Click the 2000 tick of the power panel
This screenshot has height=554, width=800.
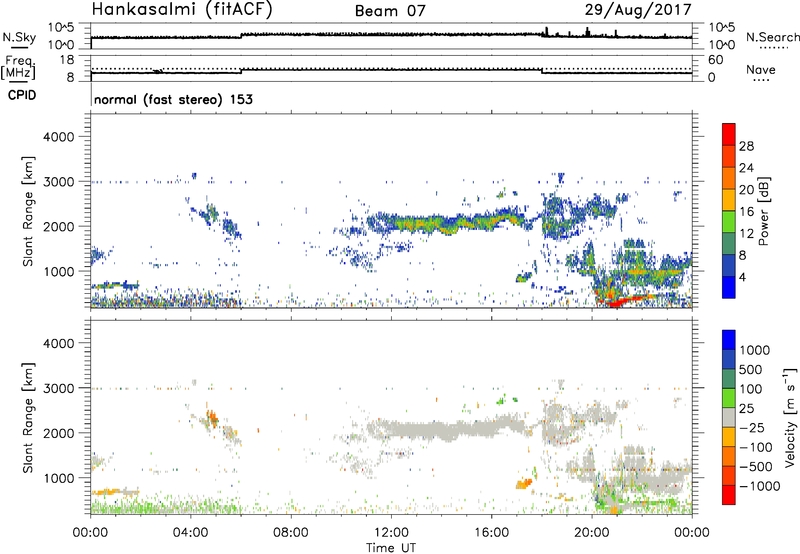tap(58, 226)
